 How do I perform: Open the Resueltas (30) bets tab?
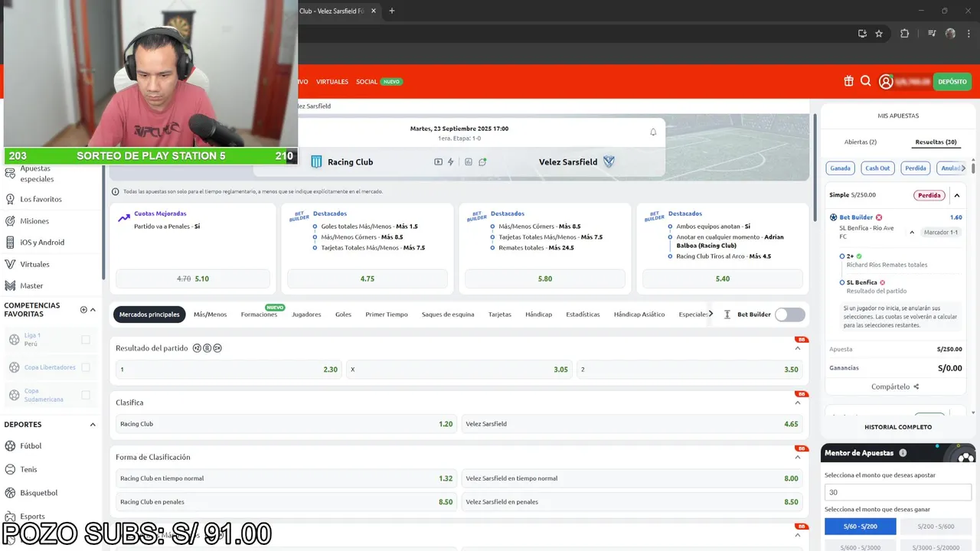pyautogui.click(x=936, y=142)
